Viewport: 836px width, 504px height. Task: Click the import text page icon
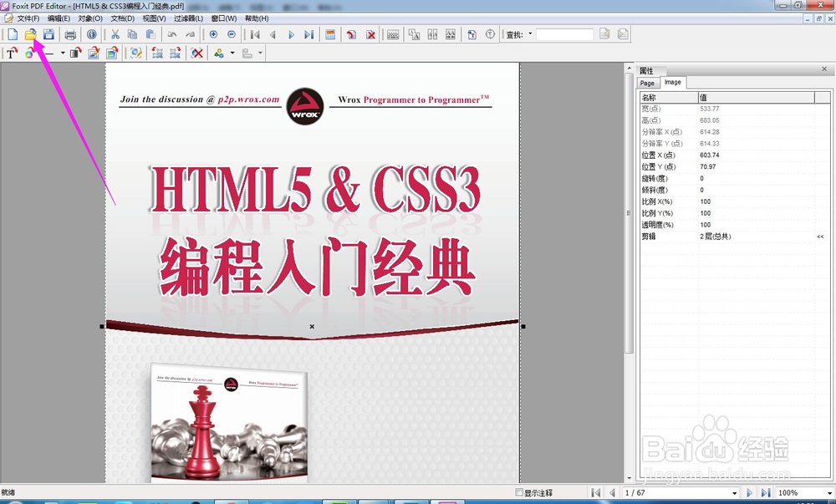click(x=472, y=34)
